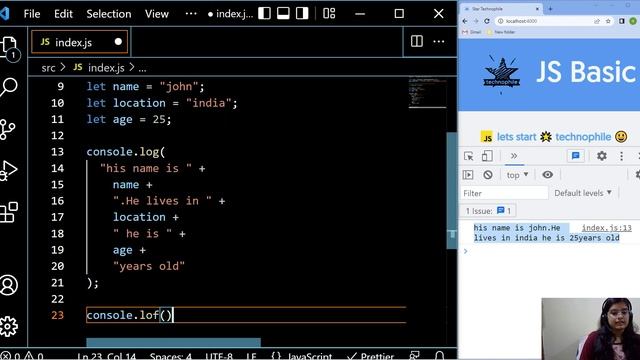Open DevTools settings gear

tap(602, 156)
